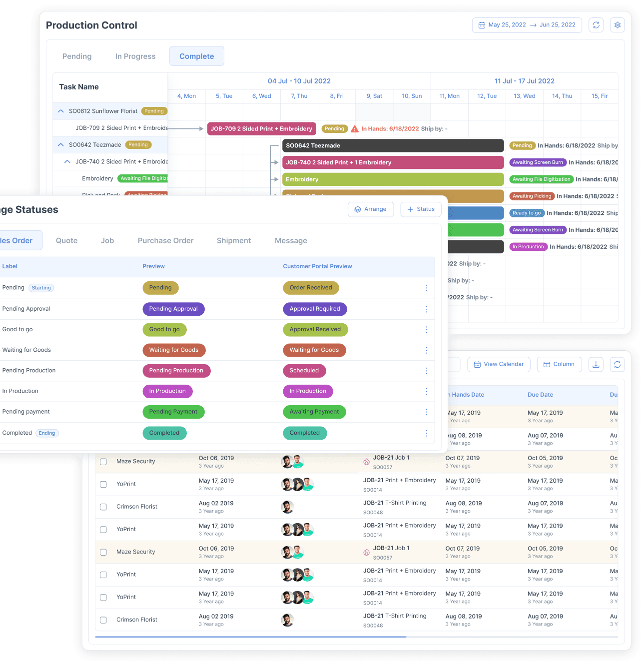Screen dimensions: 644x665
Task: Open the settings gear in Production Control
Action: (618, 25)
